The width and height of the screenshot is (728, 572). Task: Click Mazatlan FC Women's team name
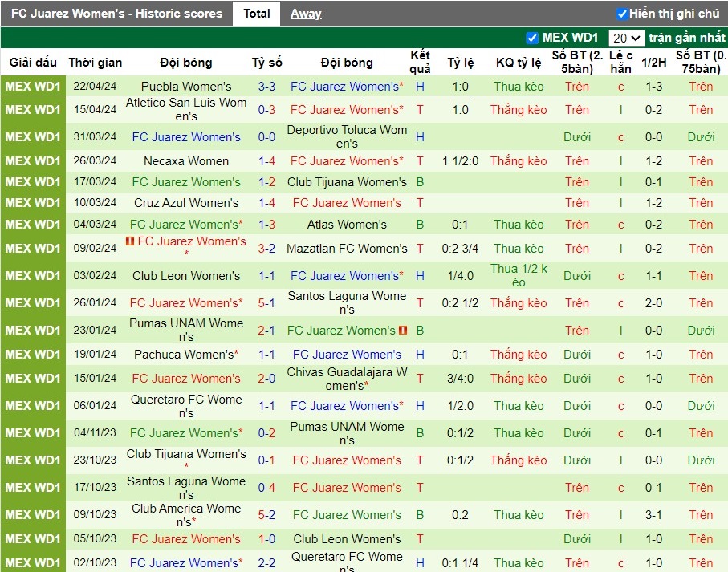(347, 249)
